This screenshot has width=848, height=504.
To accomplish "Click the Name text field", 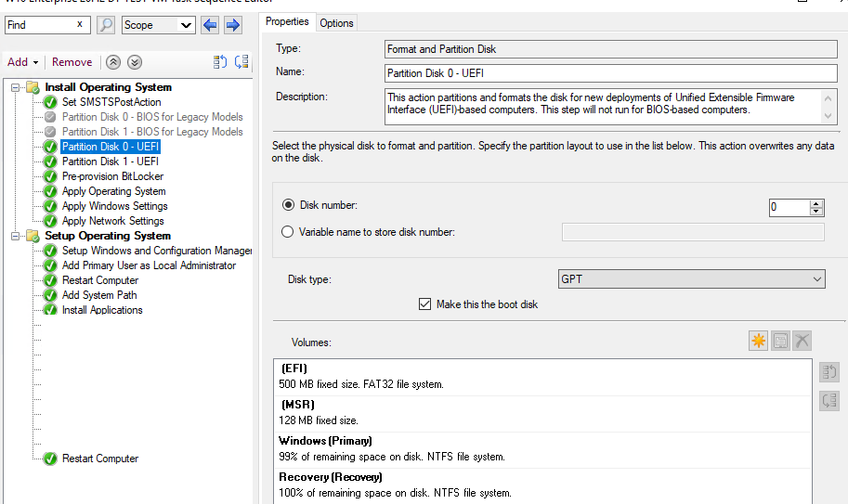I will point(611,73).
